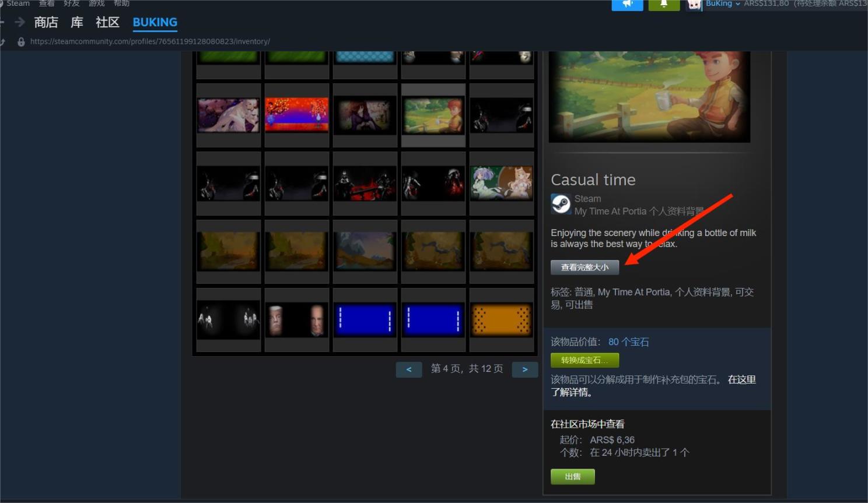
Task: Select the highlighted Casual time background item
Action: pyautogui.click(x=433, y=115)
